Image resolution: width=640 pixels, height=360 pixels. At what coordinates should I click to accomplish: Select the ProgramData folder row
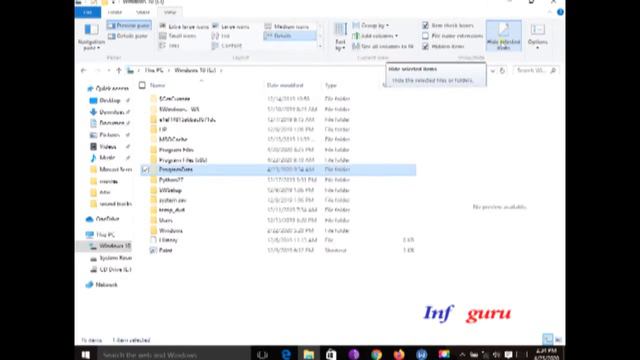278,170
